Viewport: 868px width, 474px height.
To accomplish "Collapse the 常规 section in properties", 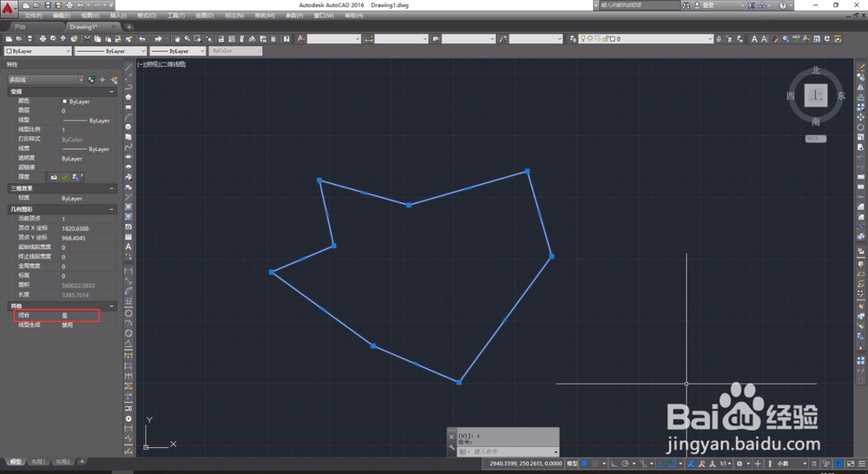I will coord(111,91).
